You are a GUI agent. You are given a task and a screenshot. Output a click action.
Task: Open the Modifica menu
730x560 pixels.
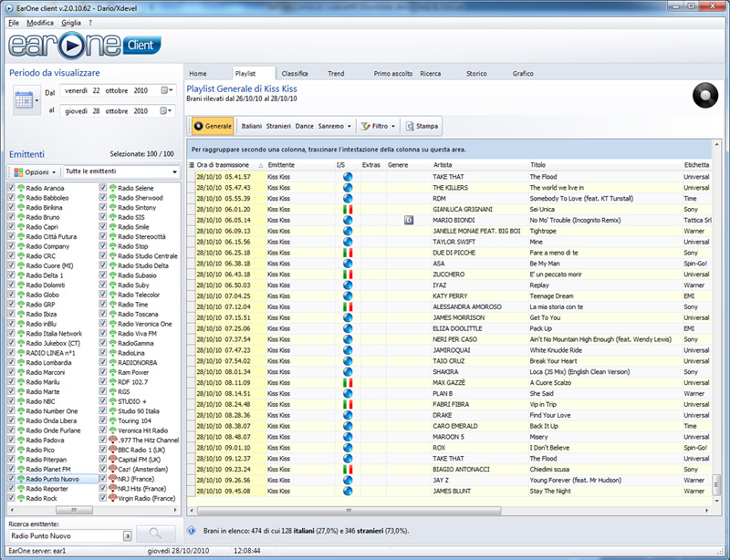click(40, 23)
